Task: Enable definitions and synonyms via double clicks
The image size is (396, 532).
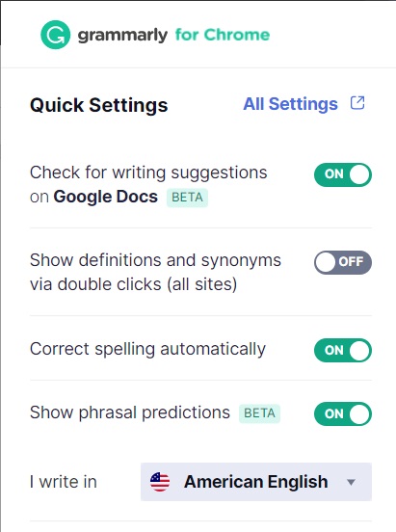Action: (343, 262)
